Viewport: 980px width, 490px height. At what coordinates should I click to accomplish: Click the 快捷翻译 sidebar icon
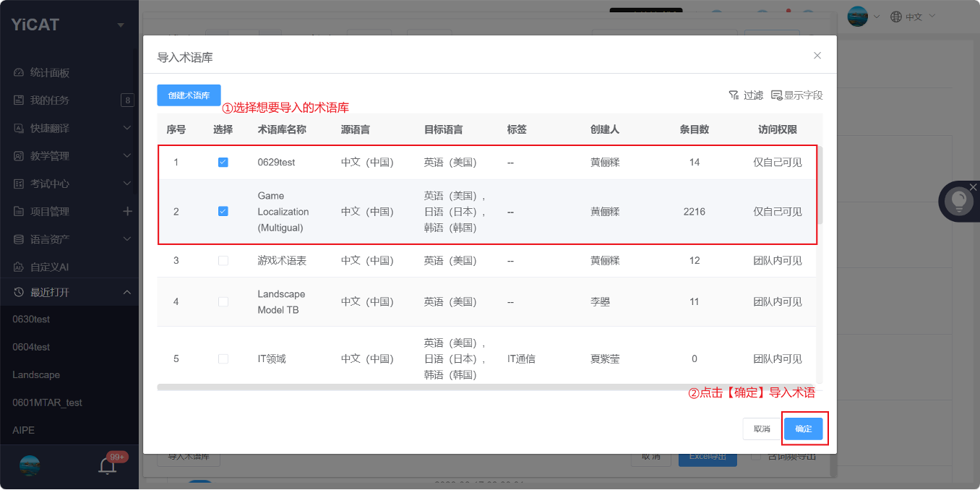point(19,128)
